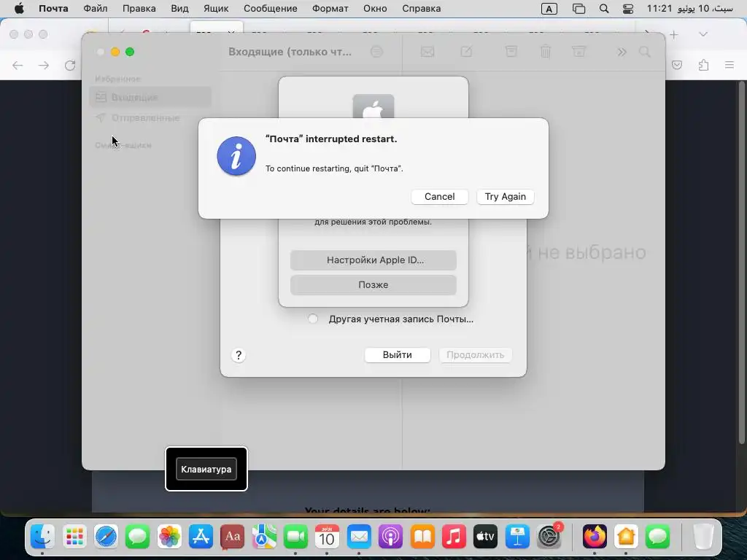This screenshot has width=747, height=560.
Task: Open Firefox list all tabs chevron
Action: [x=703, y=34]
